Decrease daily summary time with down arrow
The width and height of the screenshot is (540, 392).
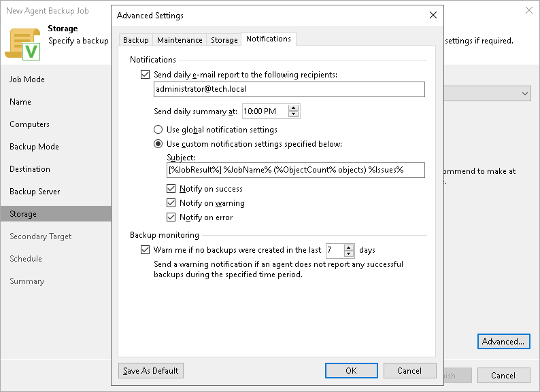(293, 114)
